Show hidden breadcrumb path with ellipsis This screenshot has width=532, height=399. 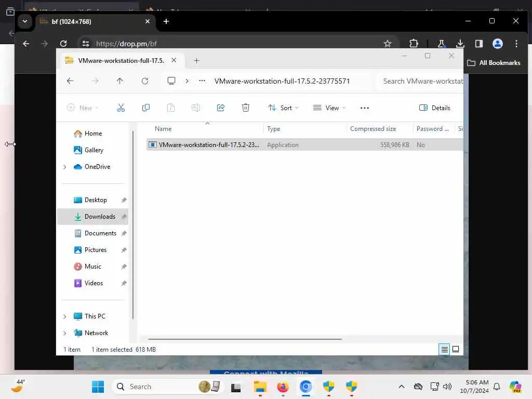pyautogui.click(x=202, y=81)
